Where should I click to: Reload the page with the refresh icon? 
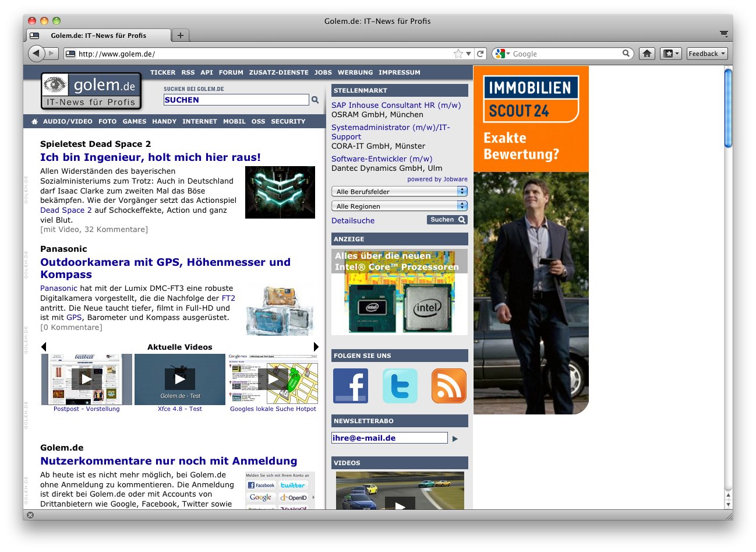(480, 53)
